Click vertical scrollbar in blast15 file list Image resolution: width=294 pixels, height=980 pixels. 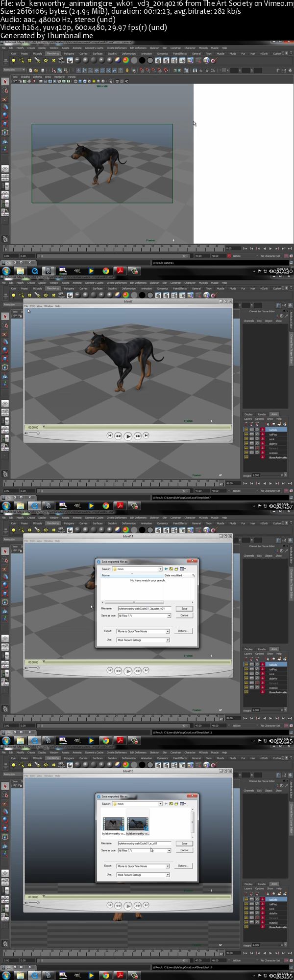192,823
